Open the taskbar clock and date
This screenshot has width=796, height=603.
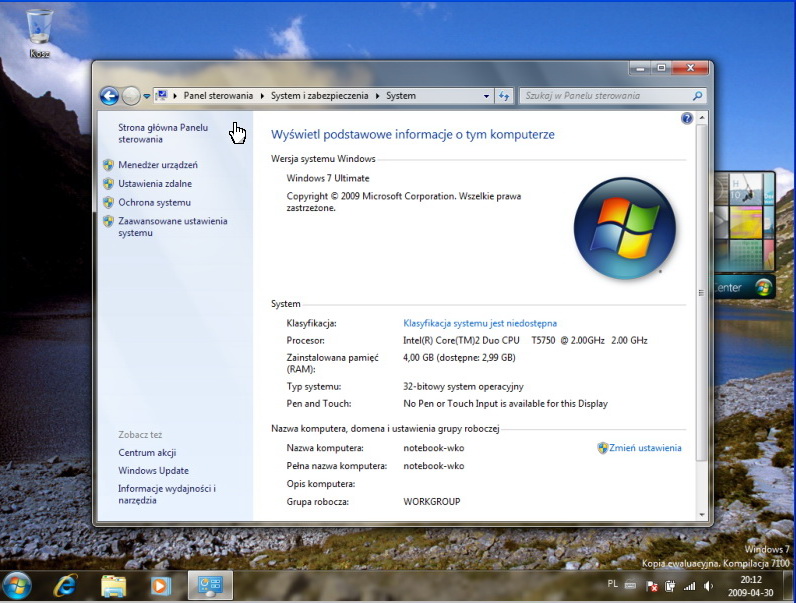[x=750, y=586]
